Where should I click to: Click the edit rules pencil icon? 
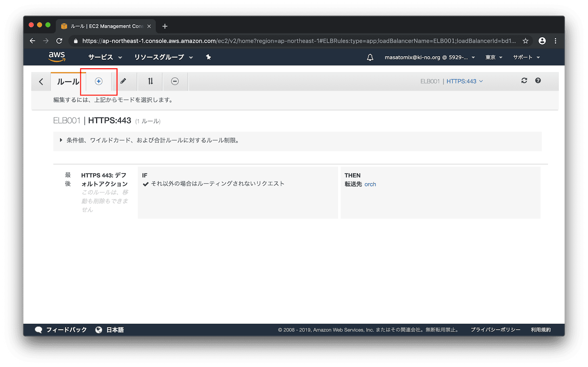click(123, 81)
